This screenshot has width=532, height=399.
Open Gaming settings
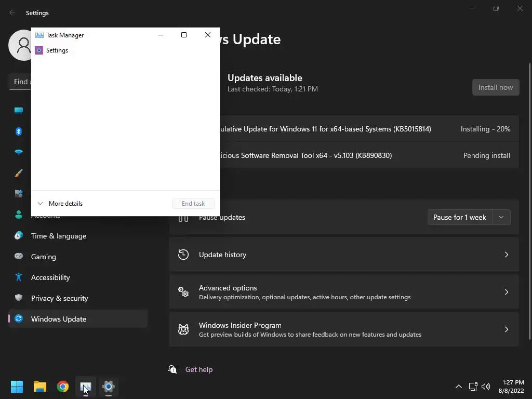click(78, 257)
